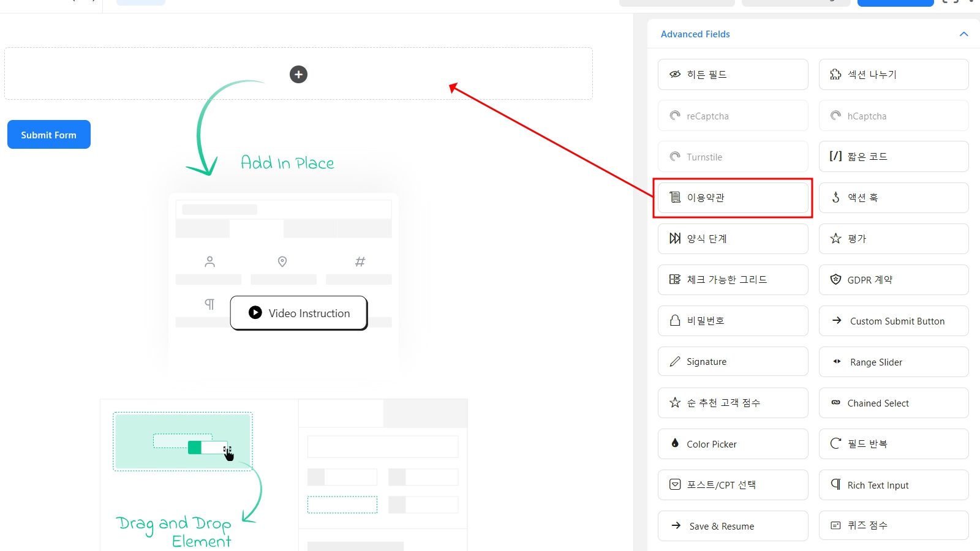Click the plus icon to add a field
The height and width of the screenshot is (551, 980).
click(298, 74)
